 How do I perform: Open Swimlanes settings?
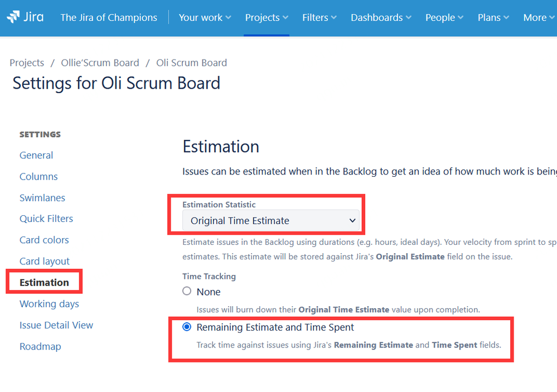pyautogui.click(x=42, y=197)
